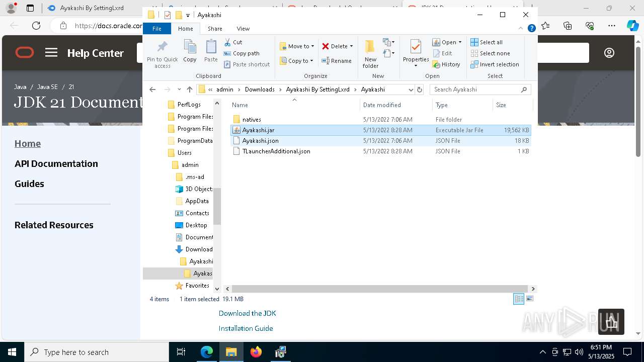Sort by Size column header
Image resolution: width=644 pixels, height=362 pixels.
512,105
